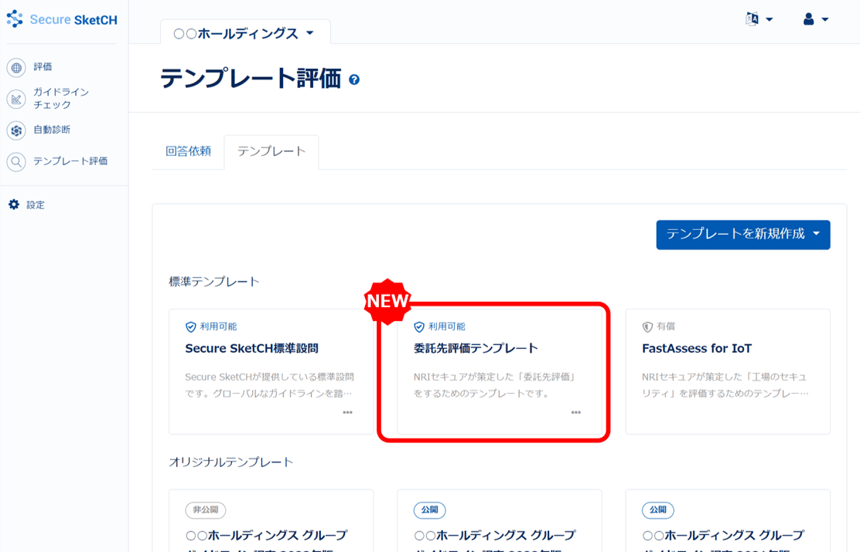The width and height of the screenshot is (860, 552).
Task: Click the description text of 委託先評価テンプレート
Action: tap(495, 385)
